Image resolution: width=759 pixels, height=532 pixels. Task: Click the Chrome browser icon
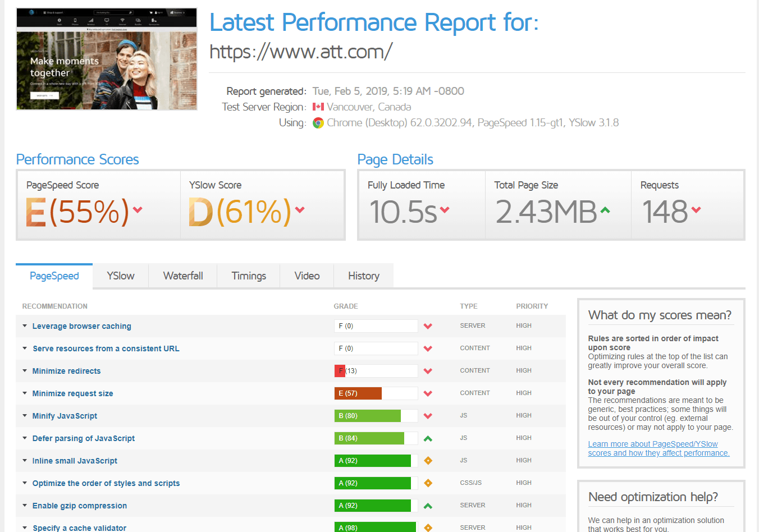point(318,123)
